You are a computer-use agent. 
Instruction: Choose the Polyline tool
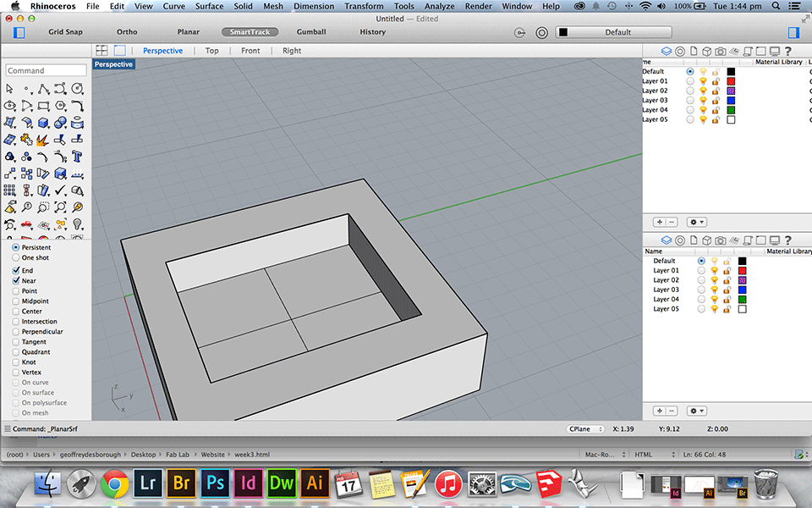pos(43,89)
